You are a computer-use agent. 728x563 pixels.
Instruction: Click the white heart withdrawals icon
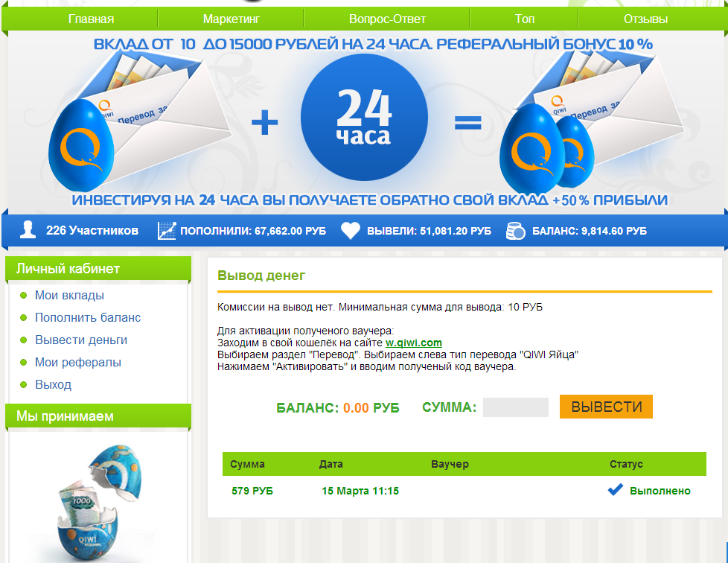350,230
